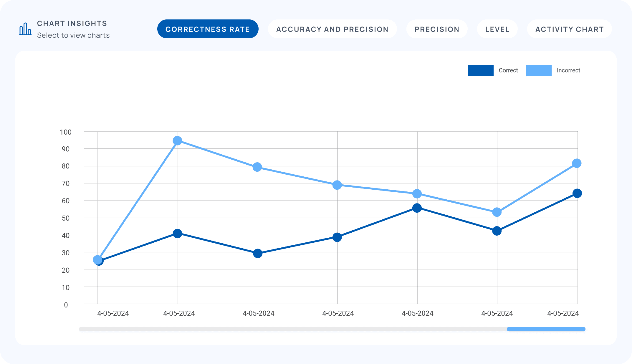Select Incorrect data point near 69
Image resolution: width=632 pixels, height=364 pixels.
(337, 185)
